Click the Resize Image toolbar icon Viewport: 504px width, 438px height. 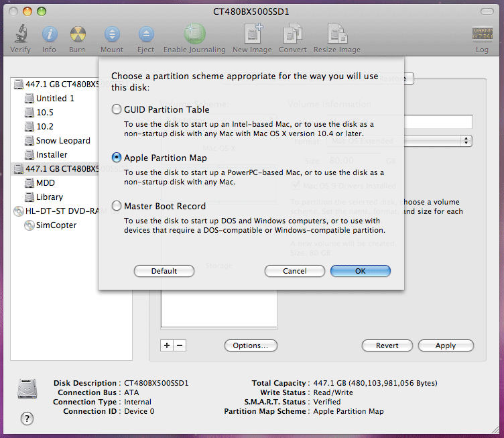pyautogui.click(x=338, y=34)
